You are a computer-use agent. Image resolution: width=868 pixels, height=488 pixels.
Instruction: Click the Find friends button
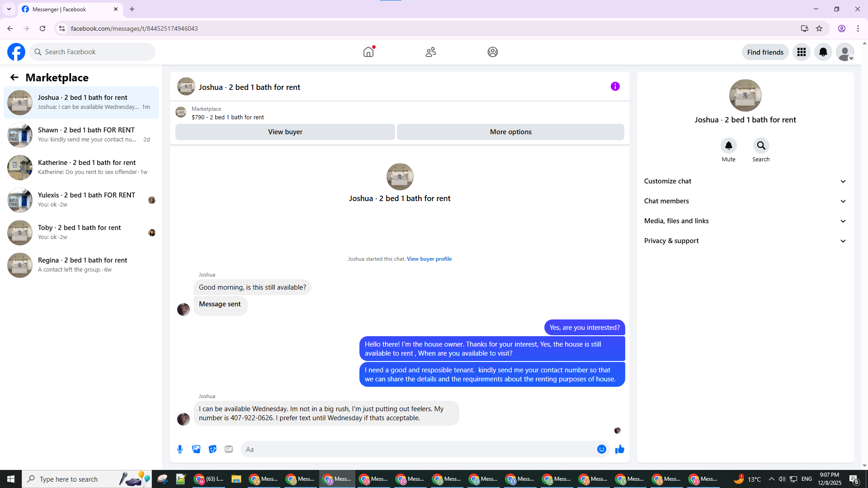(765, 52)
